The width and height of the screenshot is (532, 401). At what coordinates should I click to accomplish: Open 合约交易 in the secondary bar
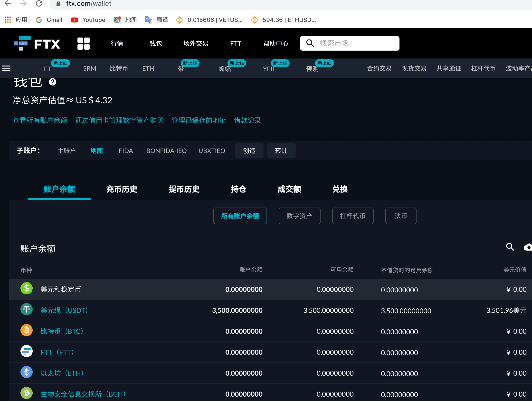(x=379, y=68)
